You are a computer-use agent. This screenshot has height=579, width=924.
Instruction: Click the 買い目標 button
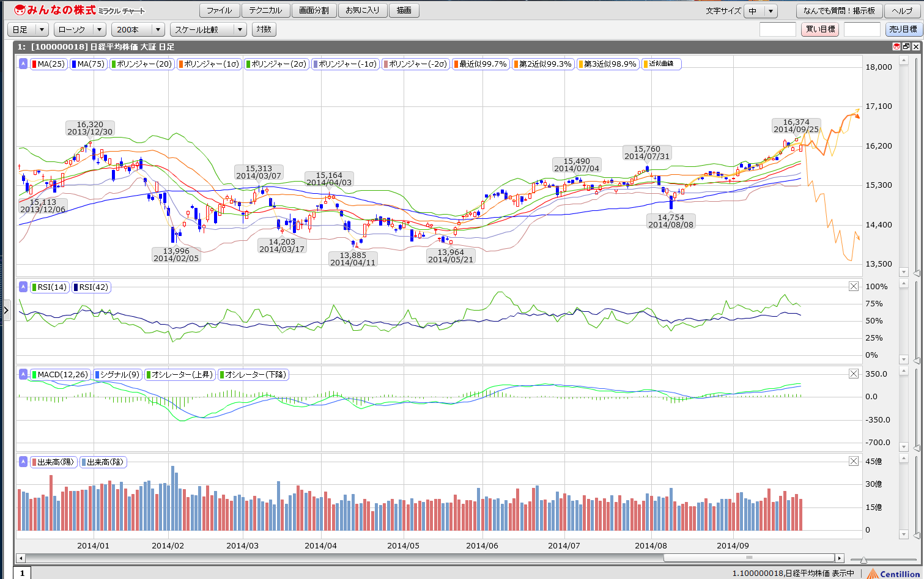[x=819, y=29]
